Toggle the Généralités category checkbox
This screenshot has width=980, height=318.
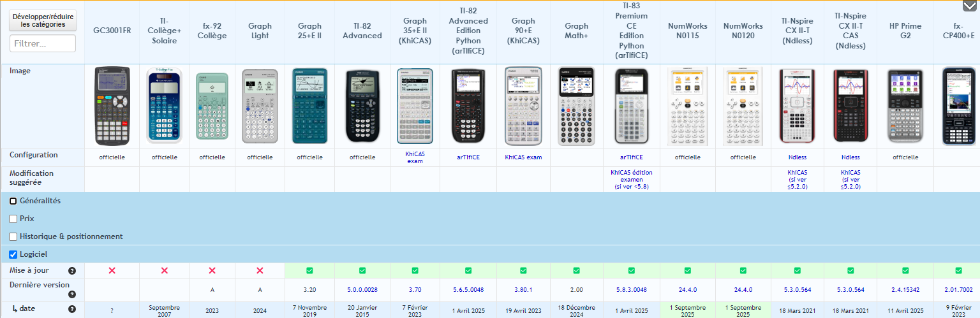pos(13,201)
